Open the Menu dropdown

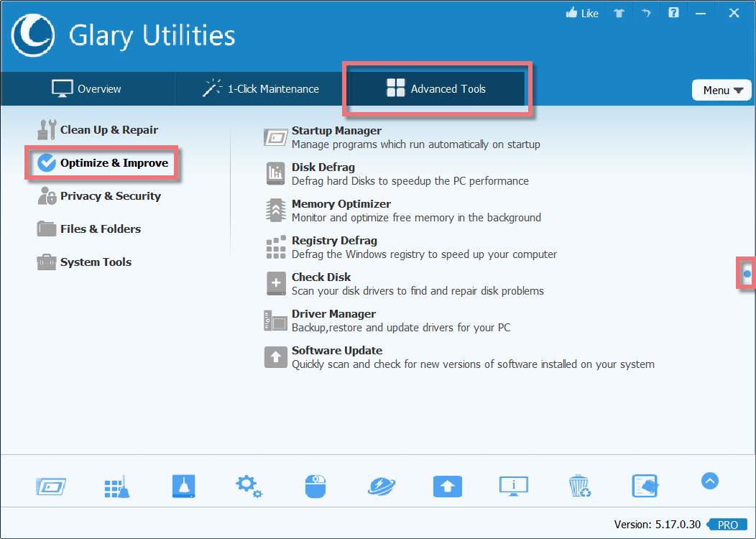[x=722, y=89]
